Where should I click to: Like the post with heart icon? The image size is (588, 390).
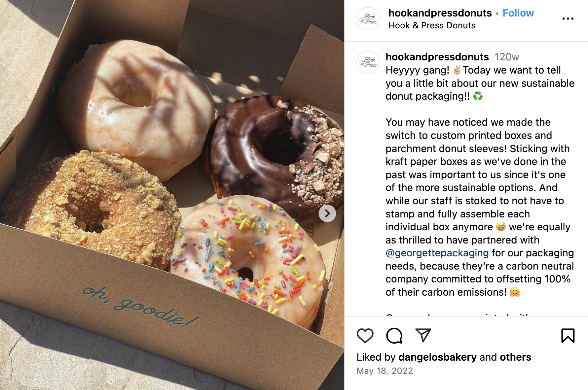tap(365, 336)
